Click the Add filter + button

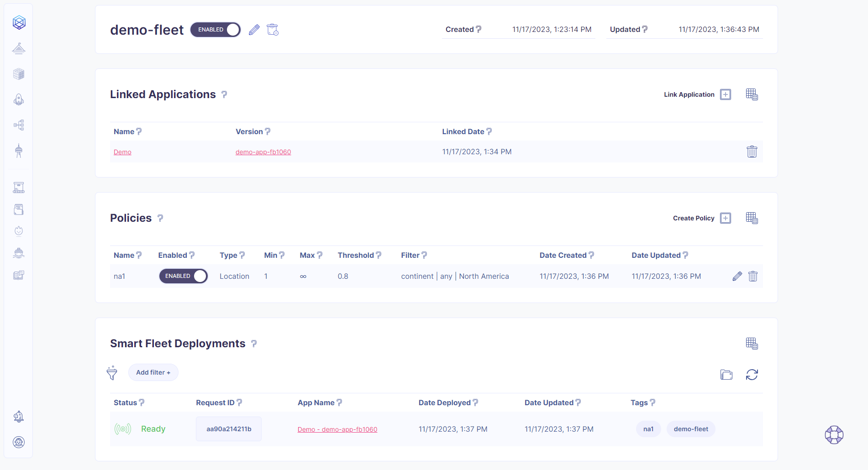[x=153, y=372]
